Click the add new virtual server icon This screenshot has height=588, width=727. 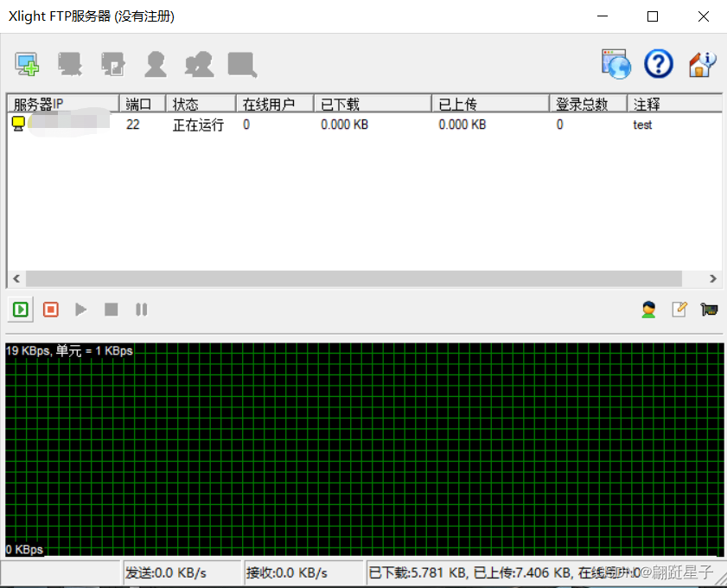[27, 64]
